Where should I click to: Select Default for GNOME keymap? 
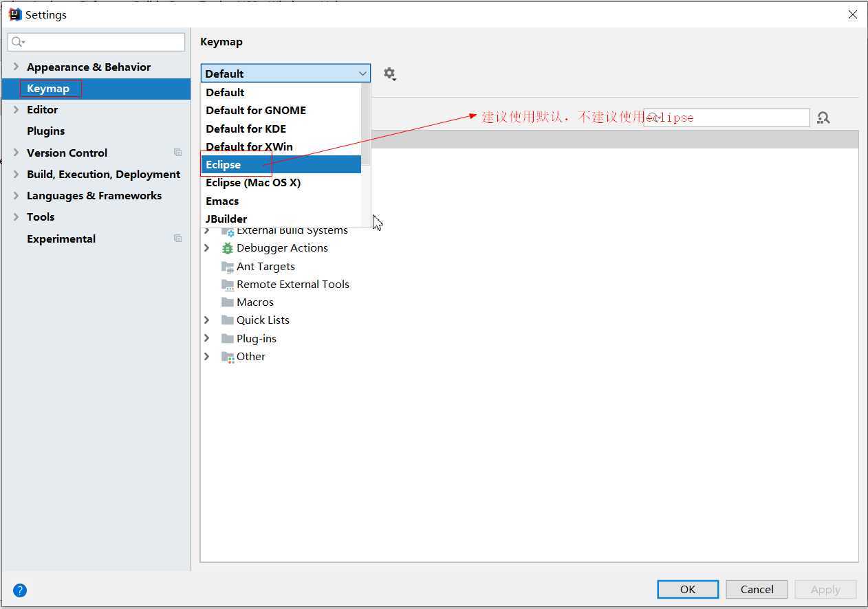pos(281,110)
